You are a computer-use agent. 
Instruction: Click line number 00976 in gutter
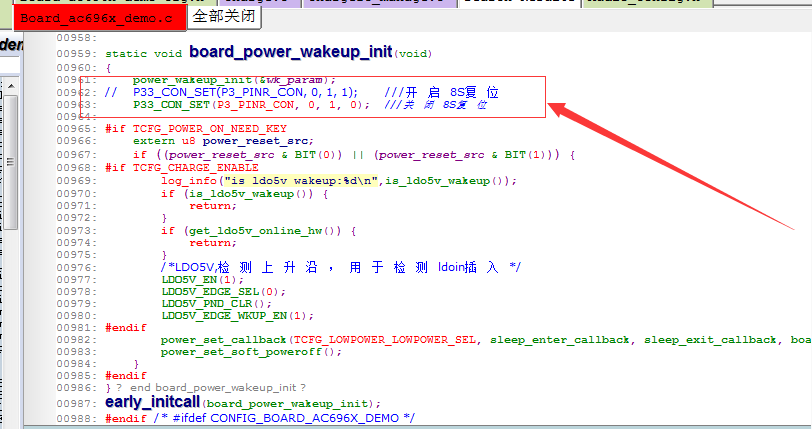click(76, 267)
